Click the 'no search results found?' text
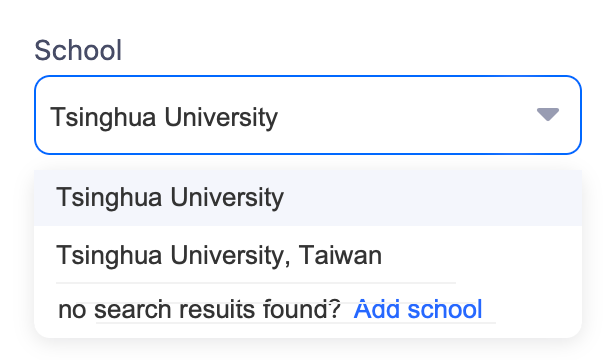604x360 pixels. click(199, 309)
